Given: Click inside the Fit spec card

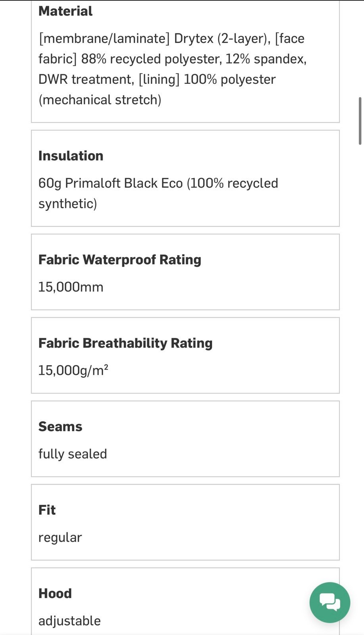Looking at the screenshot, I should click(x=185, y=522).
